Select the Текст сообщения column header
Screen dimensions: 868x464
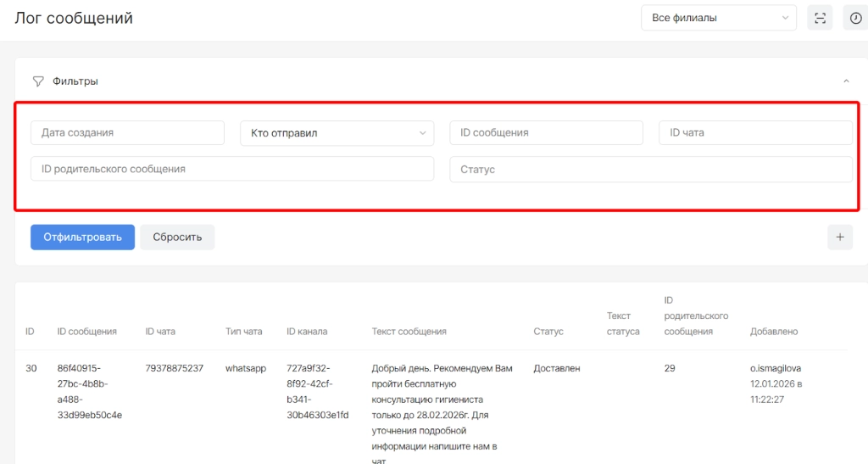[409, 332]
